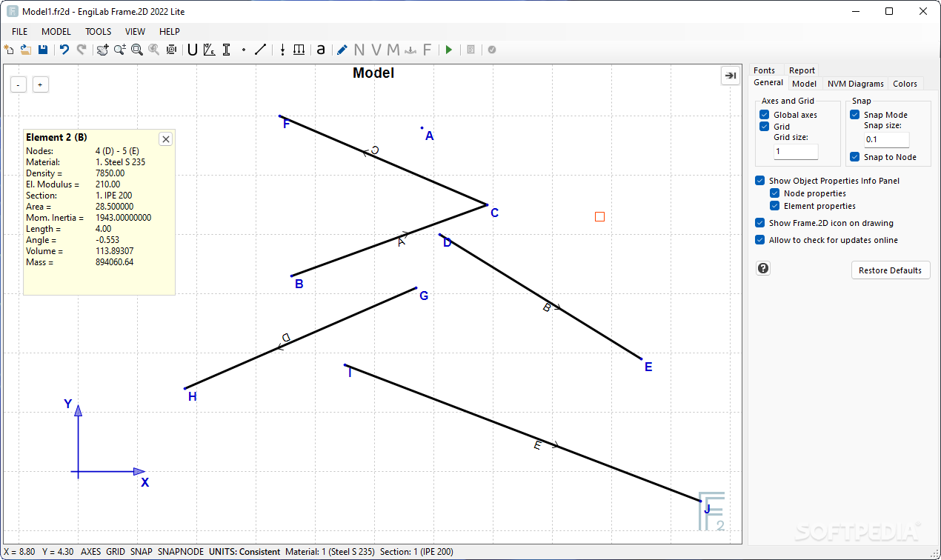
Task: Open the help question mark icon
Action: click(x=763, y=268)
